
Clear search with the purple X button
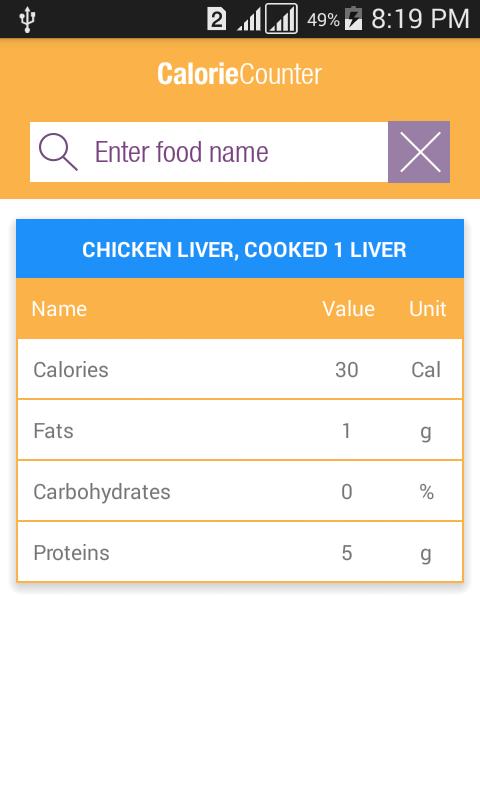click(x=419, y=152)
